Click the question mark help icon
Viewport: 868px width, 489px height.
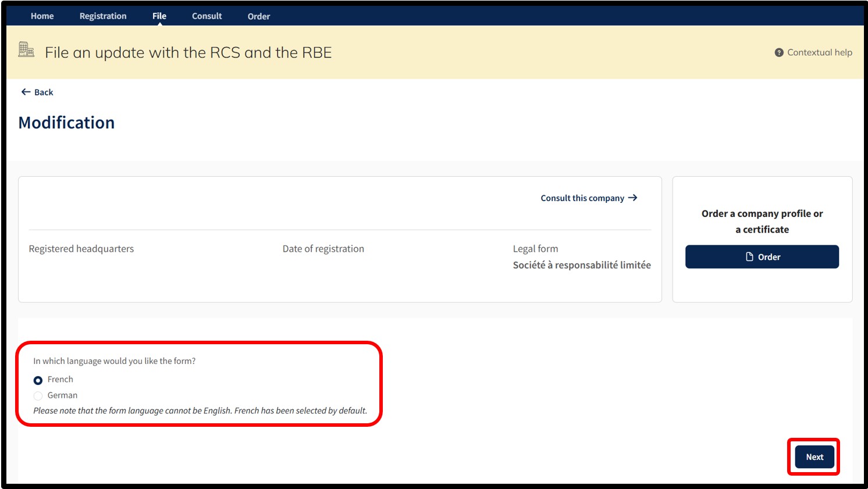click(x=779, y=53)
